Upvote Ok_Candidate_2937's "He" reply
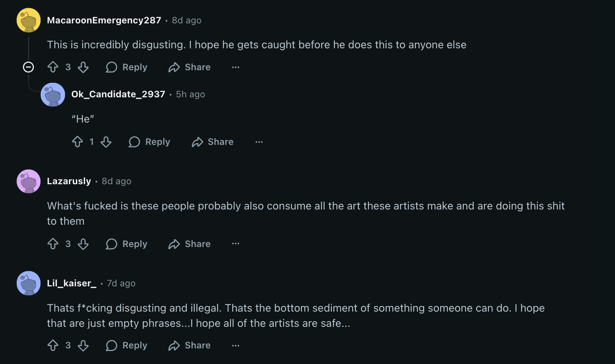This screenshot has width=615, height=364. (78, 142)
